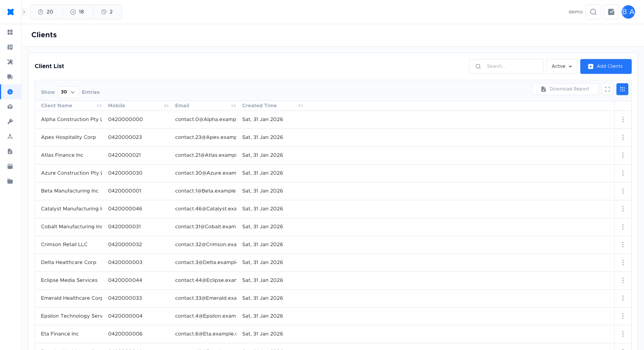Viewport: 644px width, 350px height.
Task: Select Apex Hospitality Corp client name
Action: click(x=69, y=137)
